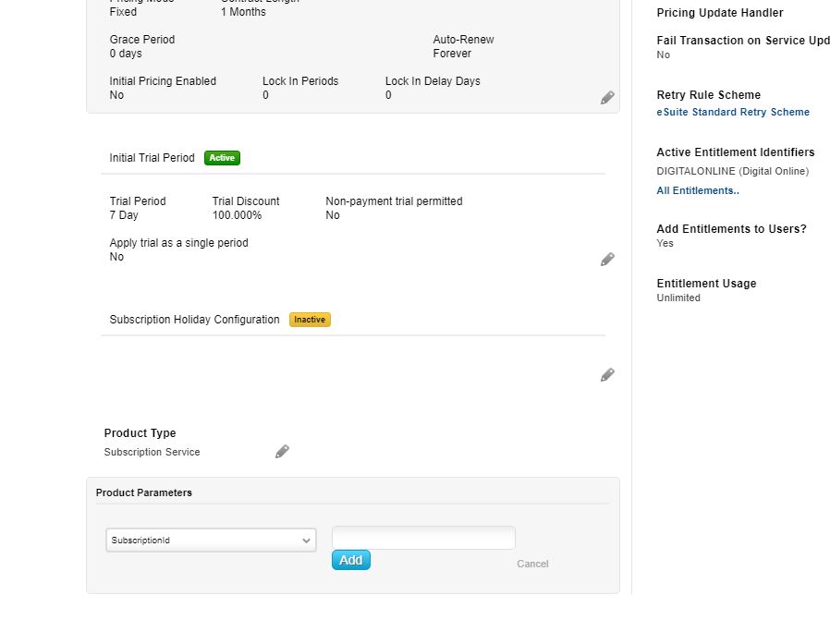This screenshot has height=644, width=830.
Task: Select the Product Parameters panel heading
Action: [x=144, y=492]
